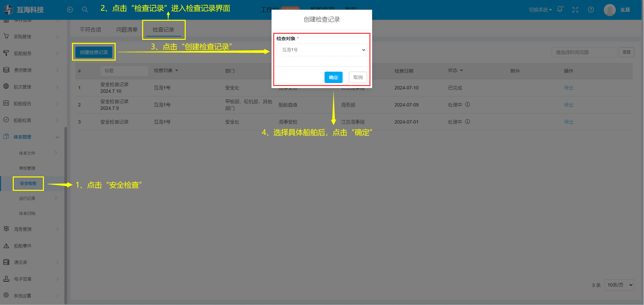Open the search magnifier icon in header
This screenshot has height=305, width=644.
(x=85, y=10)
